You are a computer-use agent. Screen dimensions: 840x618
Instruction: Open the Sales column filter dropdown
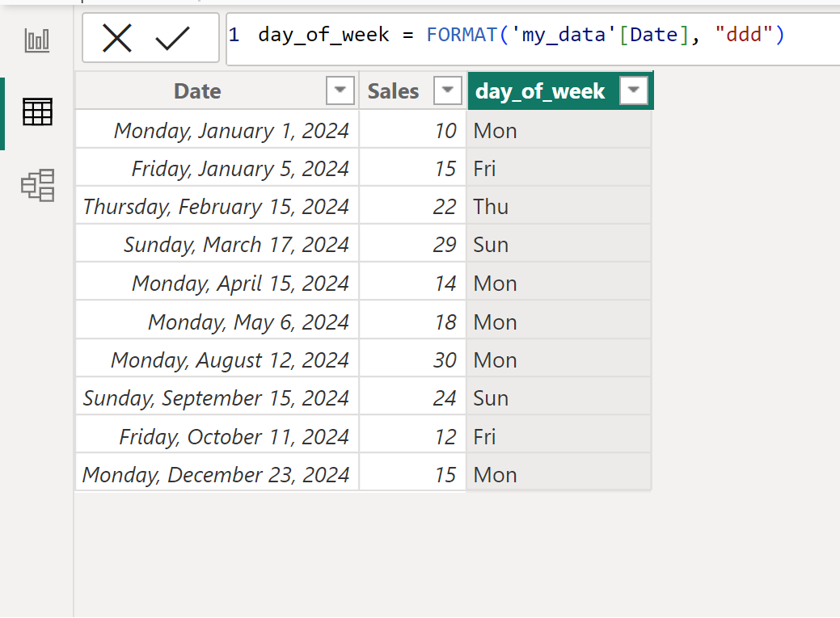(x=447, y=90)
